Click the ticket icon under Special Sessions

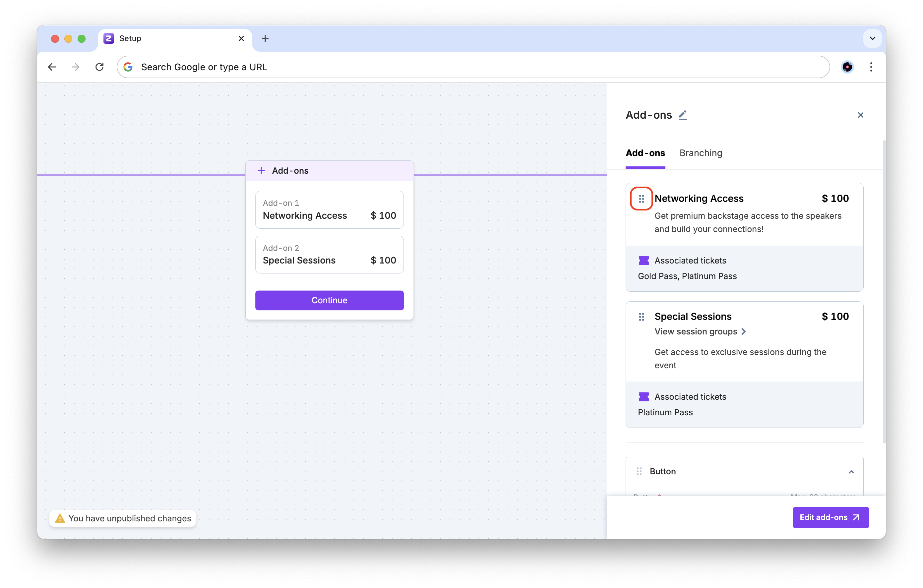tap(644, 397)
